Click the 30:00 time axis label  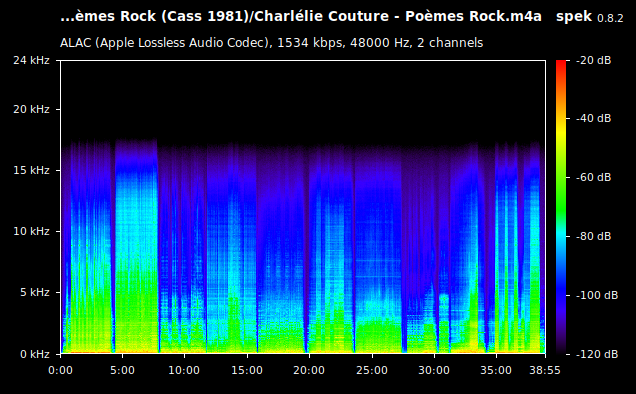(434, 370)
